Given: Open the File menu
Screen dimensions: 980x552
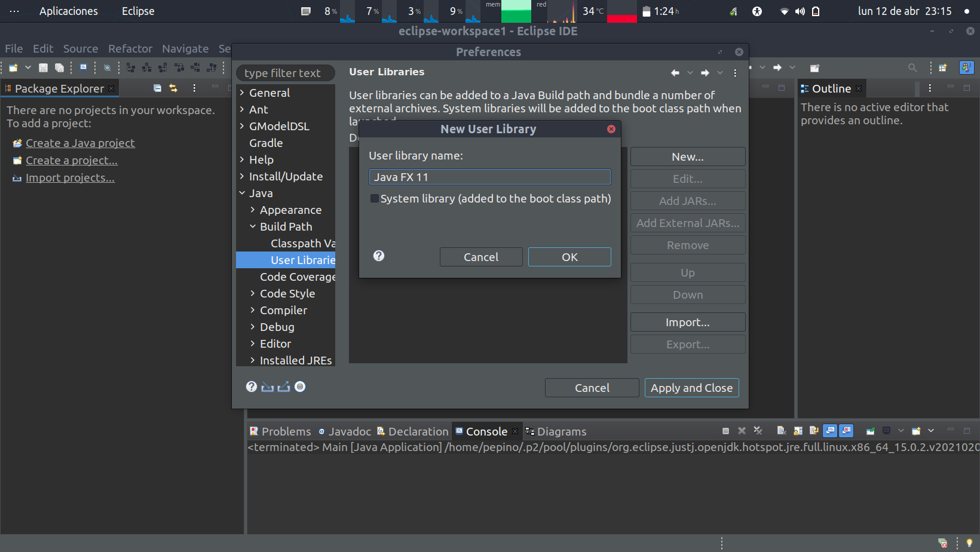Looking at the screenshot, I should (x=14, y=48).
